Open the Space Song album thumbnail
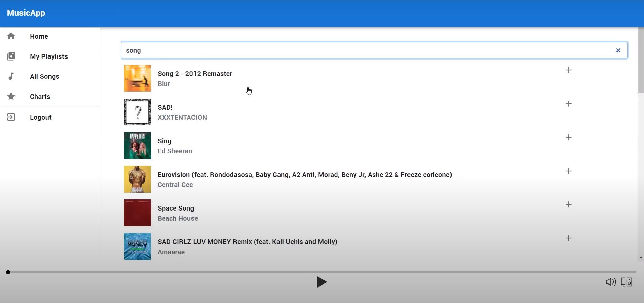Viewport: 644px width, 303px height. click(137, 213)
